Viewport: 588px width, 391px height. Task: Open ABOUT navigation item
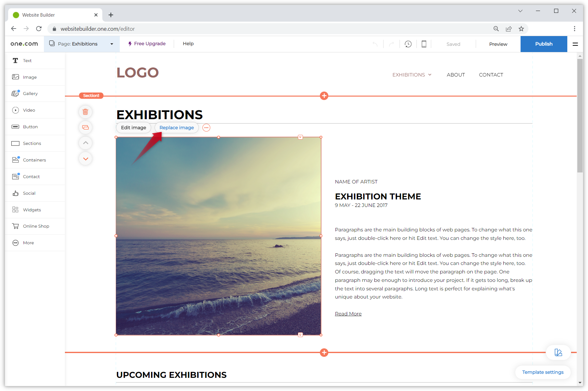pyautogui.click(x=456, y=75)
